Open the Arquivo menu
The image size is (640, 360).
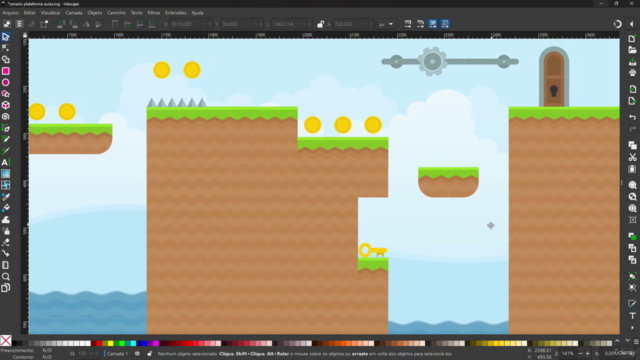tap(11, 13)
